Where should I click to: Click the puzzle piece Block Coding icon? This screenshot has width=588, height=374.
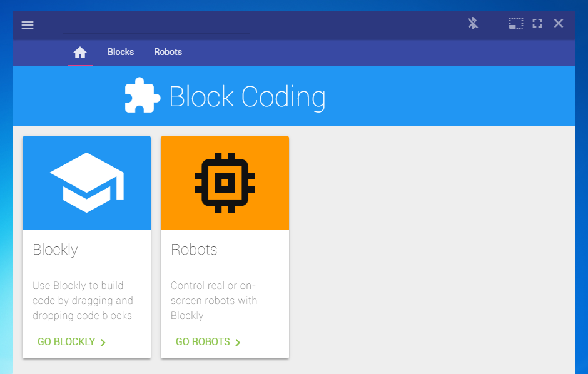click(143, 95)
